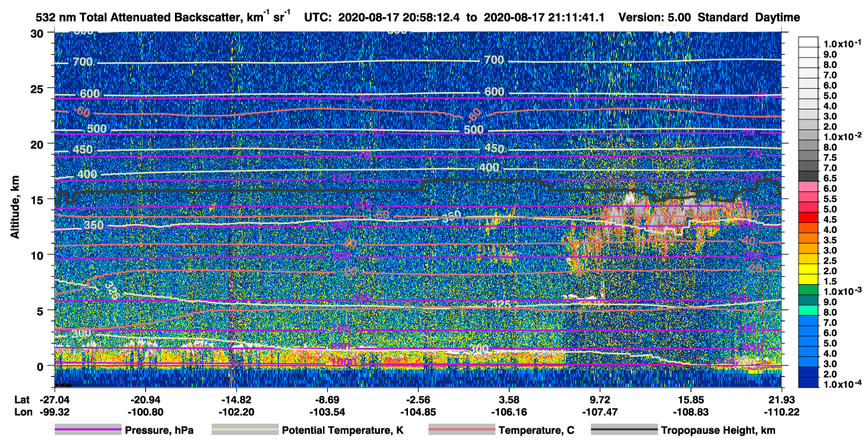Click the 1.0x10-1 colorbar label
Viewport: 868px width, 445px height.
841,43
